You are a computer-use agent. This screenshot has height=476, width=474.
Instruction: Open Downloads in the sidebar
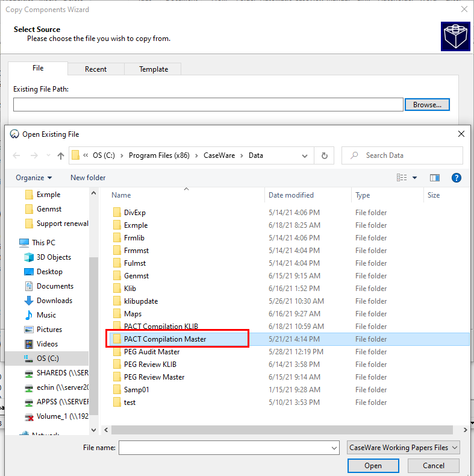[x=54, y=301]
